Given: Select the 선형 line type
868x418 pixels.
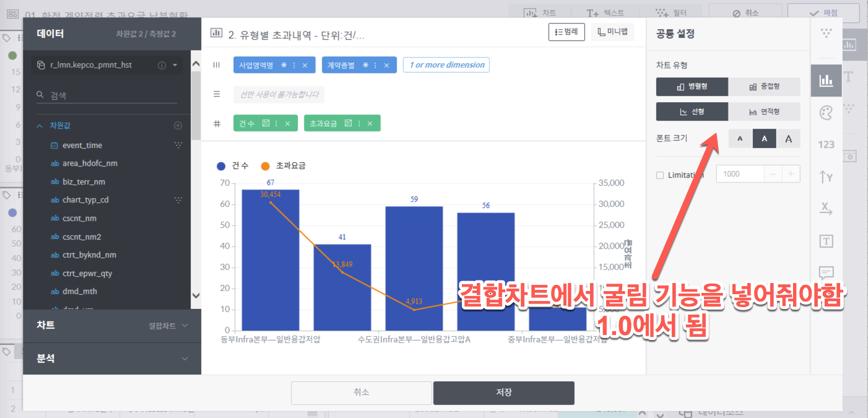Looking at the screenshot, I should pyautogui.click(x=692, y=112).
